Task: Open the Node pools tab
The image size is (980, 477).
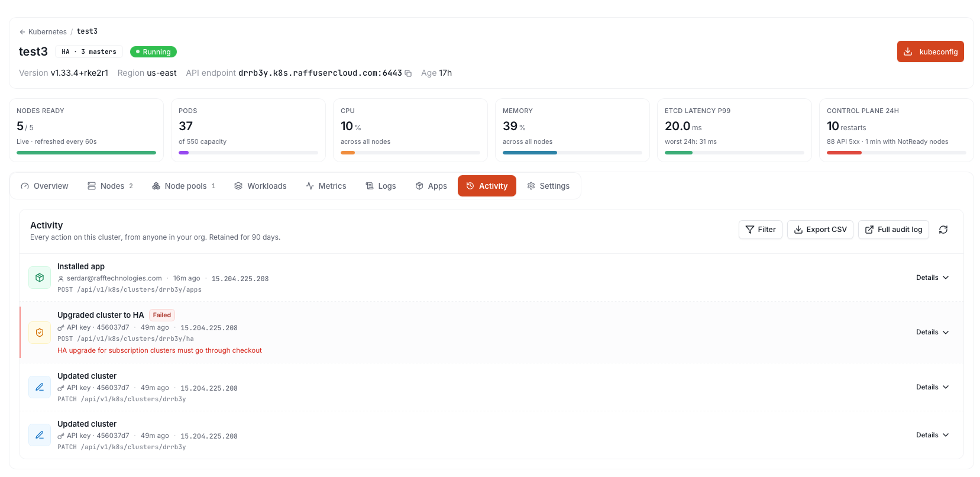Action: pyautogui.click(x=184, y=186)
